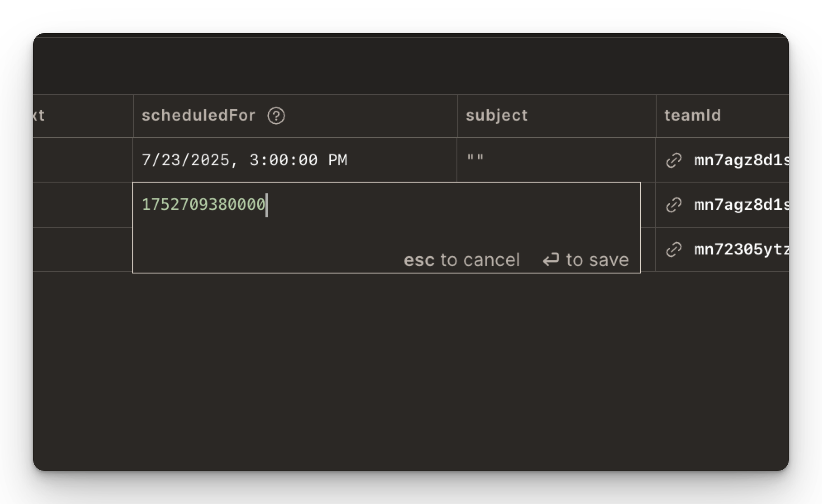Select the scheduledFor column header
The width and height of the screenshot is (822, 504).
coord(296,116)
